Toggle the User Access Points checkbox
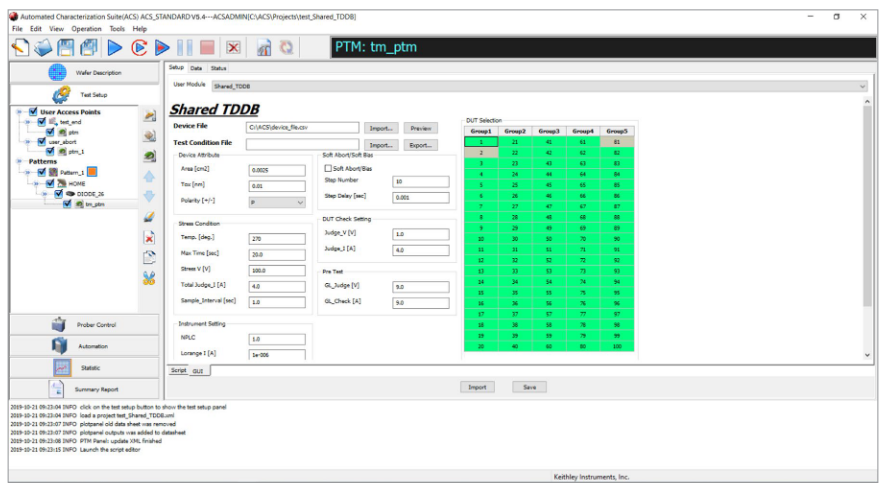This screenshot has height=489, width=888. click(x=33, y=112)
